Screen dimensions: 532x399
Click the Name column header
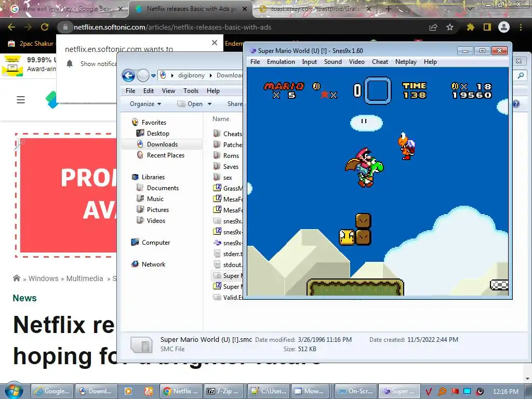(221, 119)
